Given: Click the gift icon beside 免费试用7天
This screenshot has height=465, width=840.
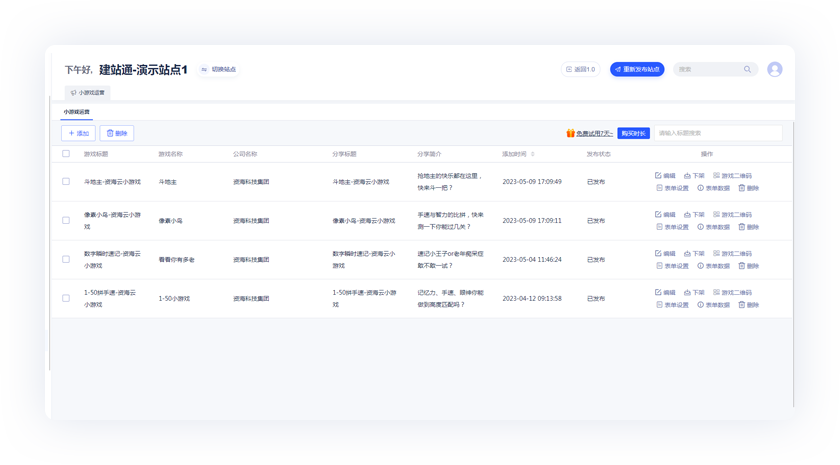Looking at the screenshot, I should tap(570, 133).
